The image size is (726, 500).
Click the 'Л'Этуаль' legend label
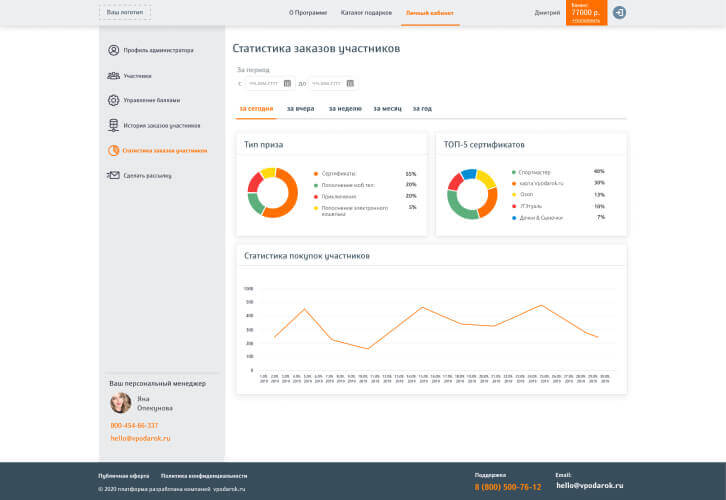click(x=531, y=206)
